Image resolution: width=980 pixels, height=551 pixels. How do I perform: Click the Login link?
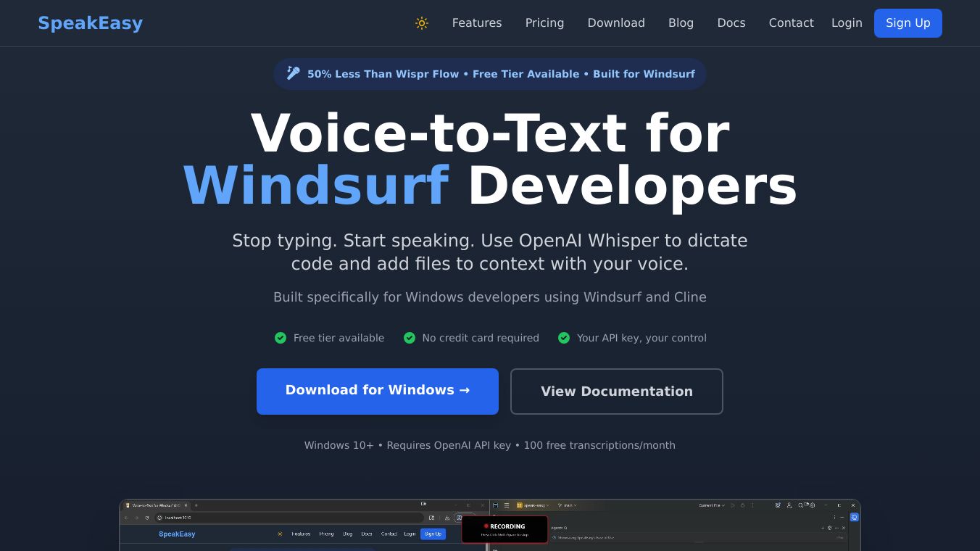pos(847,23)
